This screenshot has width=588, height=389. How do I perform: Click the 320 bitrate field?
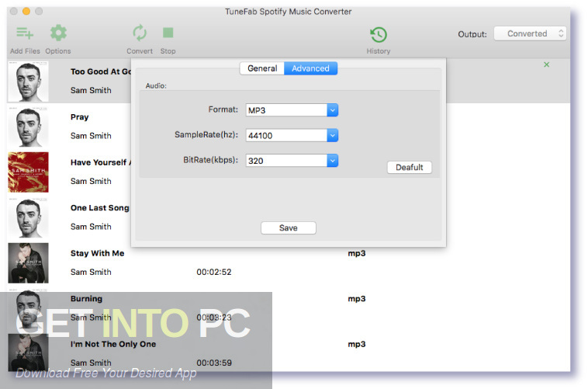[x=286, y=160]
